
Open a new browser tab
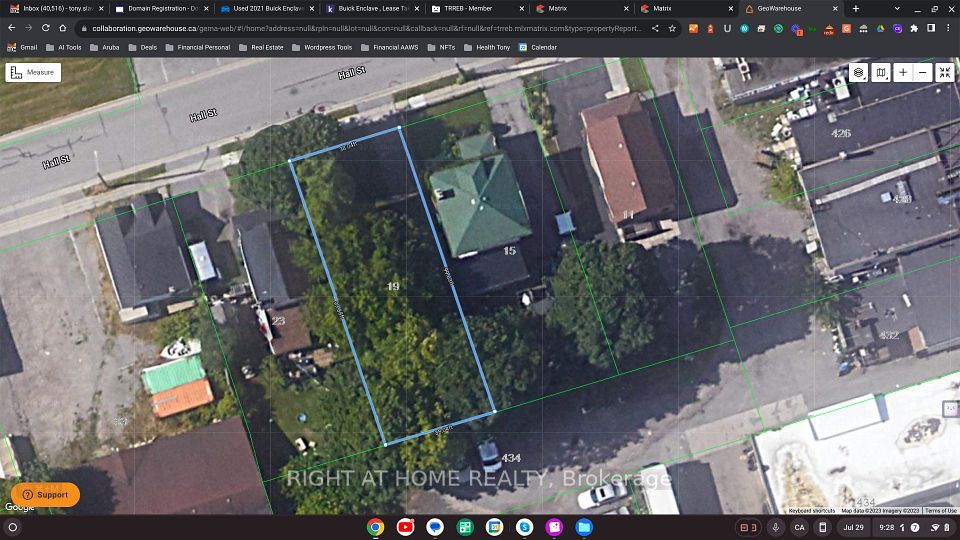pyautogui.click(x=855, y=9)
